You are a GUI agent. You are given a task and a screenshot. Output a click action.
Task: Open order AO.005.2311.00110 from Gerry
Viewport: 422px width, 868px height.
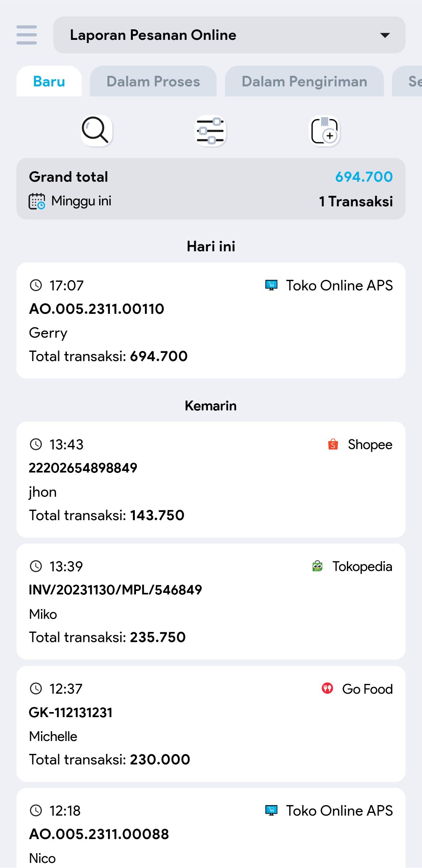211,320
